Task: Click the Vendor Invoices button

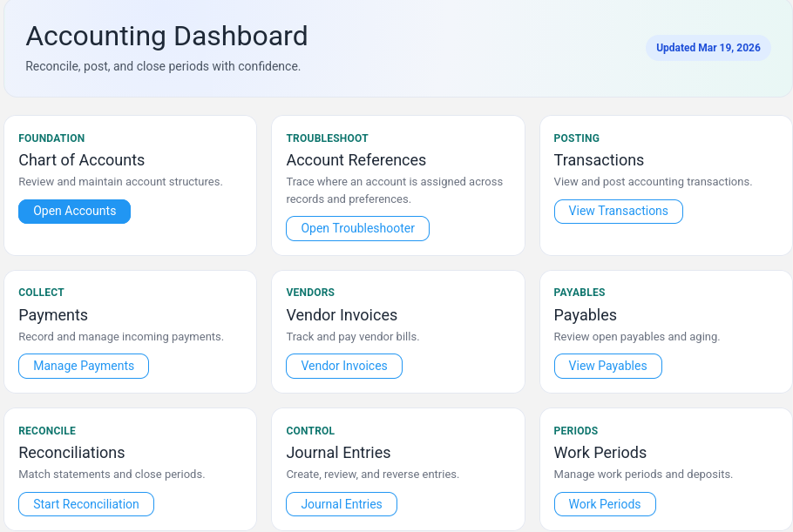Action: (x=344, y=366)
